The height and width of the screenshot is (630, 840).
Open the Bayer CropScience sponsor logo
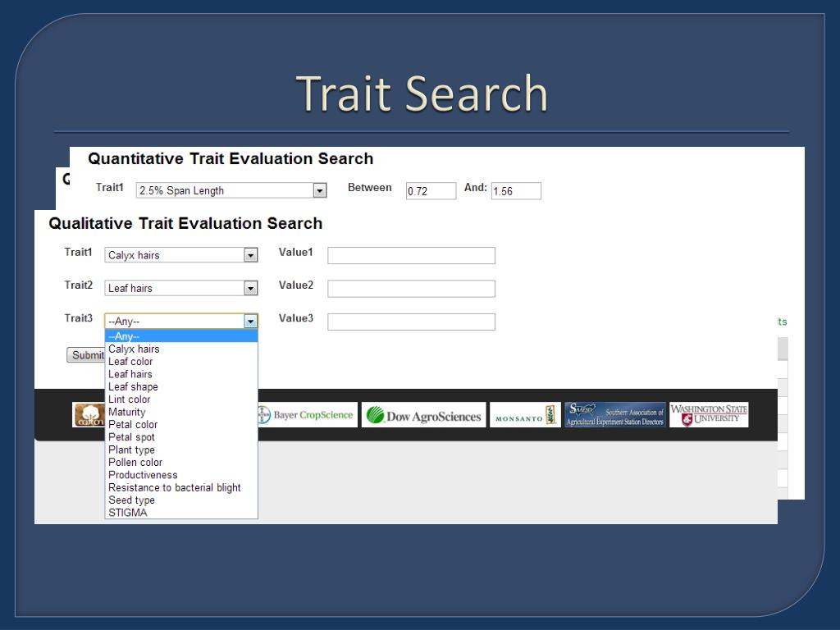[x=308, y=414]
